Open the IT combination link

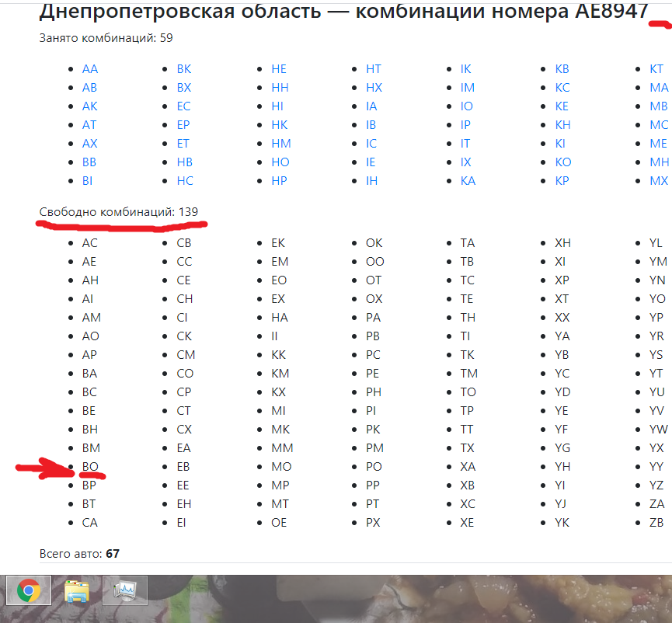(465, 144)
